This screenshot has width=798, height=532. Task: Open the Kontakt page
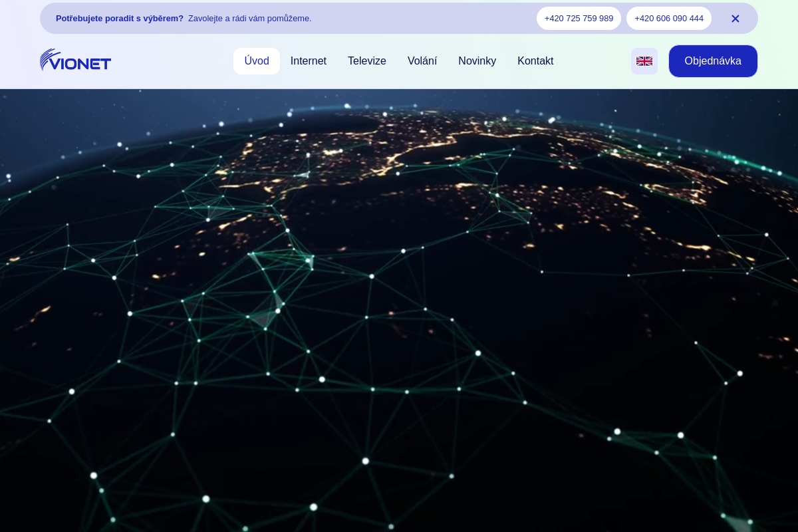pyautogui.click(x=535, y=61)
